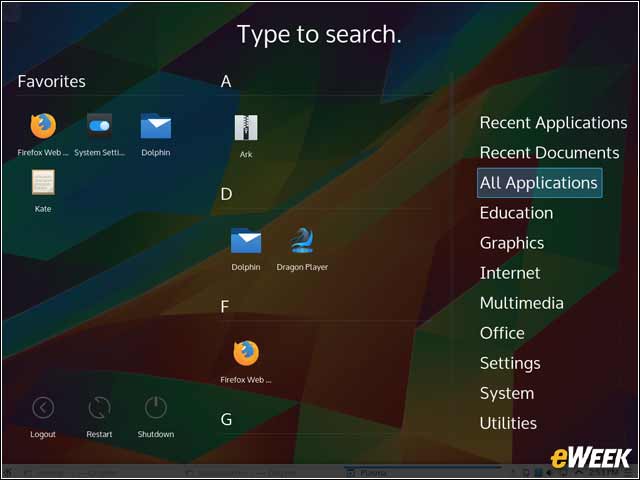
Task: Launch Firefox Web Browser under F
Action: (x=246, y=362)
